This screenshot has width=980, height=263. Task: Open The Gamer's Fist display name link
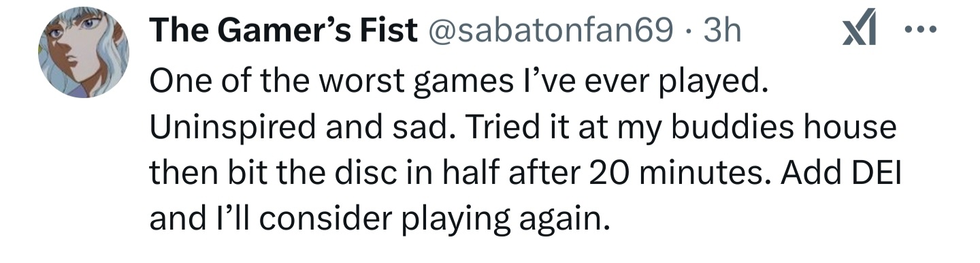(283, 31)
